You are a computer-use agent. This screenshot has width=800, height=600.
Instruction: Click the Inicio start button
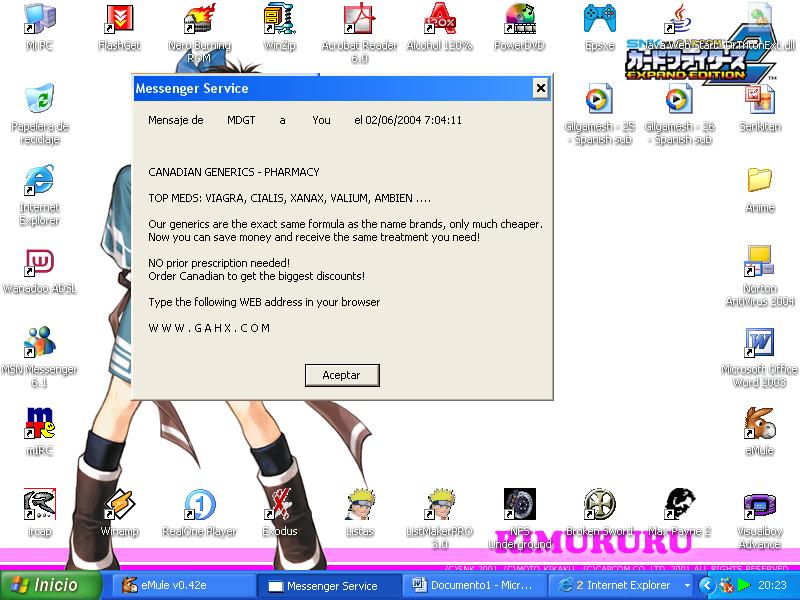tap(51, 585)
